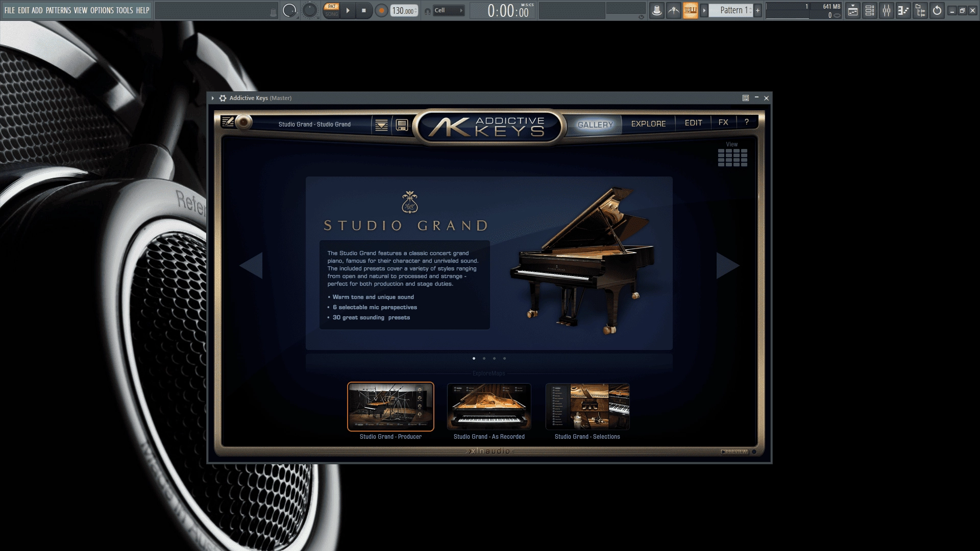Open the Channel rack view
Screen dimensions: 980x551
click(x=870, y=10)
